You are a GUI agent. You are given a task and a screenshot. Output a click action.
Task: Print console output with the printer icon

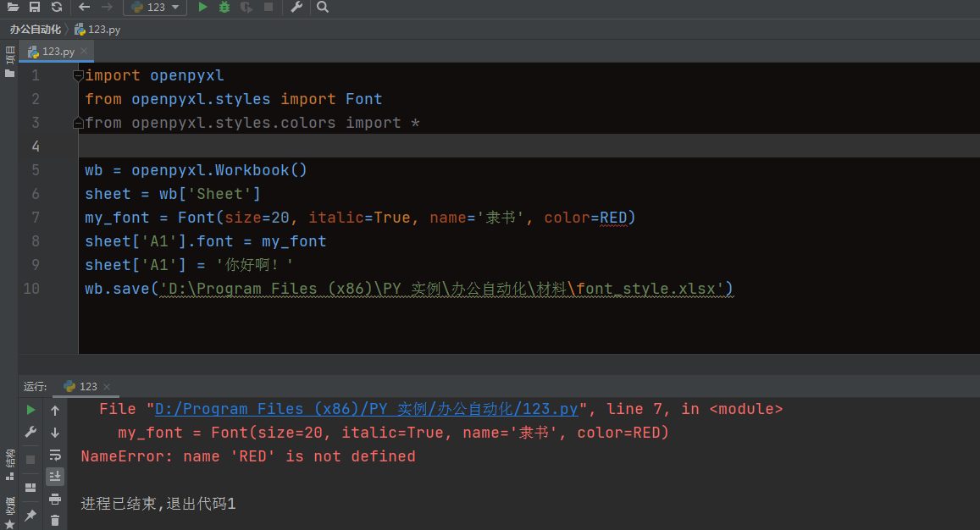[56, 500]
